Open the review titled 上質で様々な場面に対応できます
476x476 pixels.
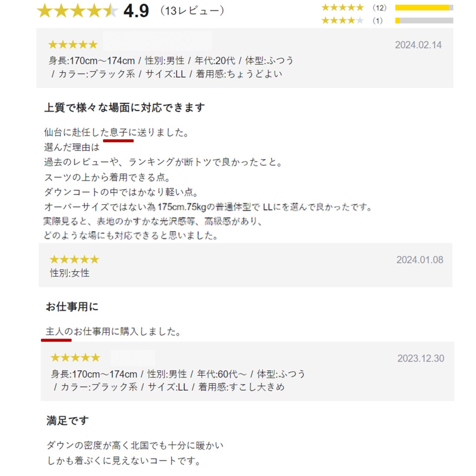tap(125, 108)
